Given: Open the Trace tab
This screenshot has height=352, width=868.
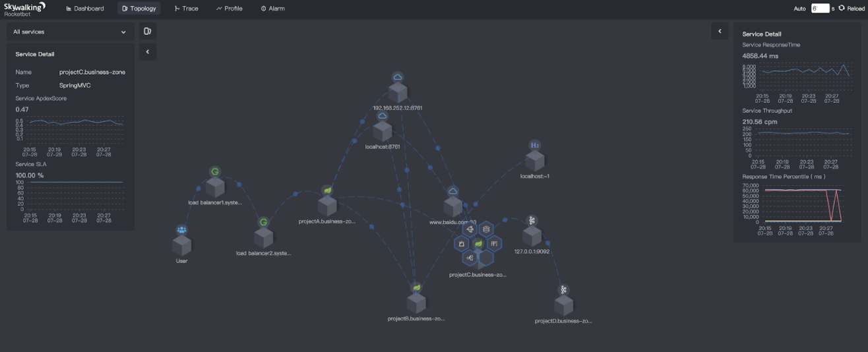Looking at the screenshot, I should (x=186, y=9).
